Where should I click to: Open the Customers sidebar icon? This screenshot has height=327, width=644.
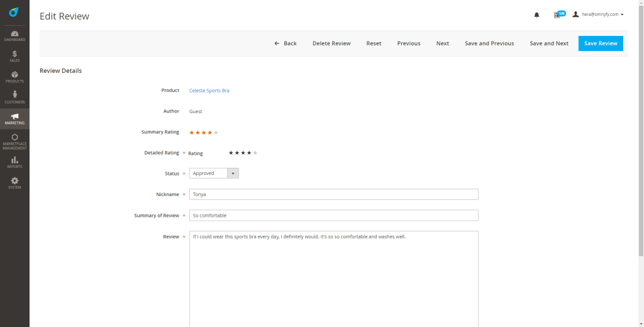coord(14,97)
